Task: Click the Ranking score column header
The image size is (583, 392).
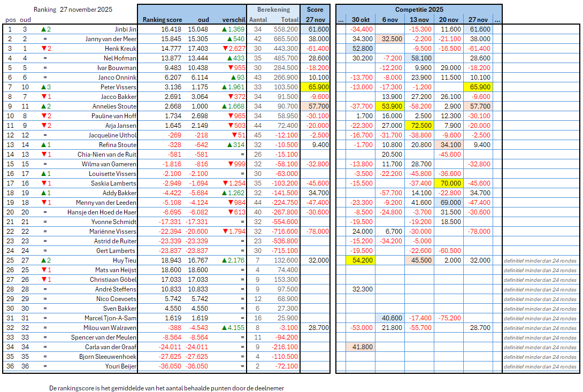Action: [x=162, y=20]
